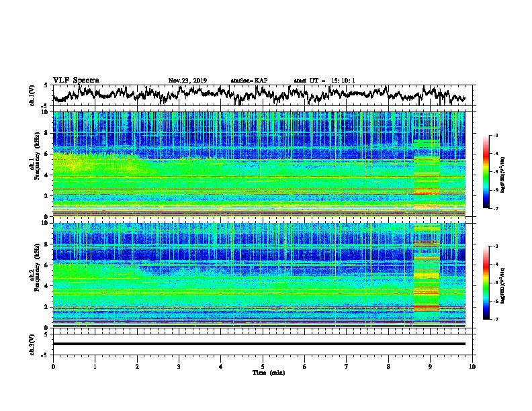
Task: Click the time axis tick label "4"
Action: (221, 366)
